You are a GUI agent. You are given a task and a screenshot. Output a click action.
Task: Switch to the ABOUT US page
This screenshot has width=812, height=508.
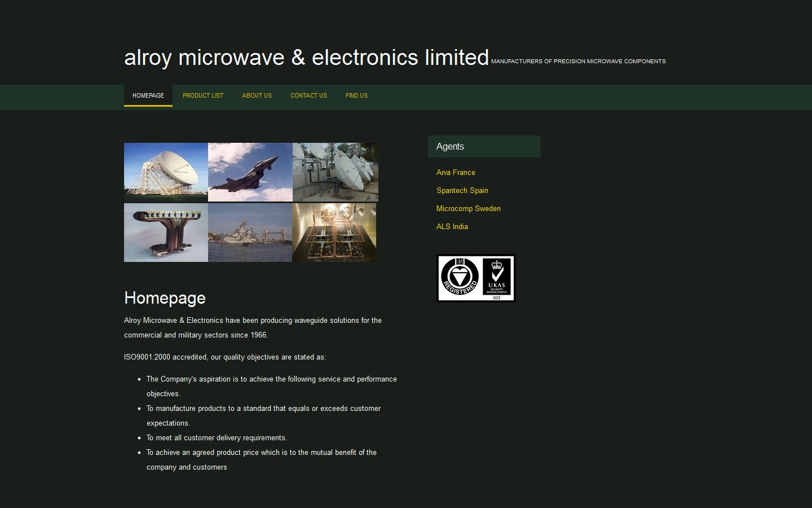point(257,96)
